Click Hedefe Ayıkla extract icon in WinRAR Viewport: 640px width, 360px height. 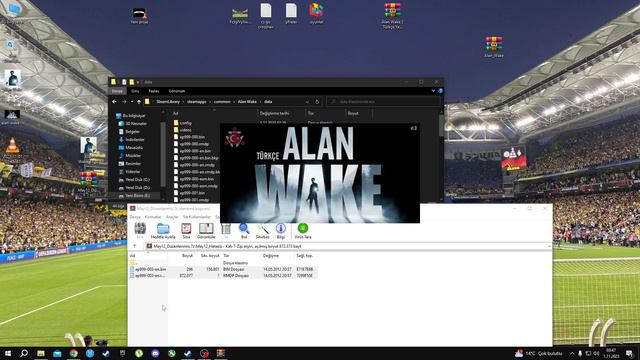[163, 231]
